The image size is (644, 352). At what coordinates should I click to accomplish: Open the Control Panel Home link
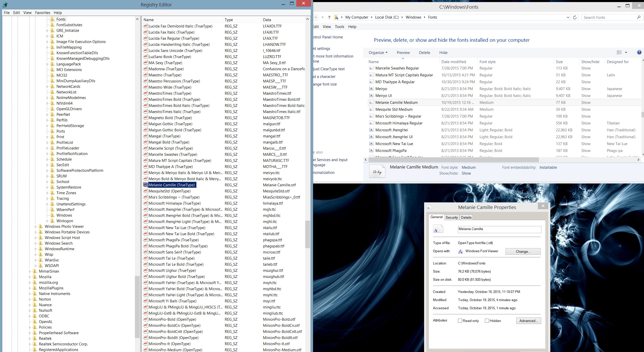[x=328, y=37]
